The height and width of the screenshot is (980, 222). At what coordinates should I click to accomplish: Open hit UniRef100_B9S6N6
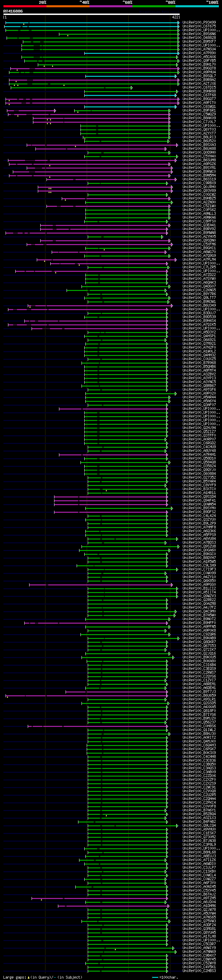pyautogui.click(x=199, y=34)
